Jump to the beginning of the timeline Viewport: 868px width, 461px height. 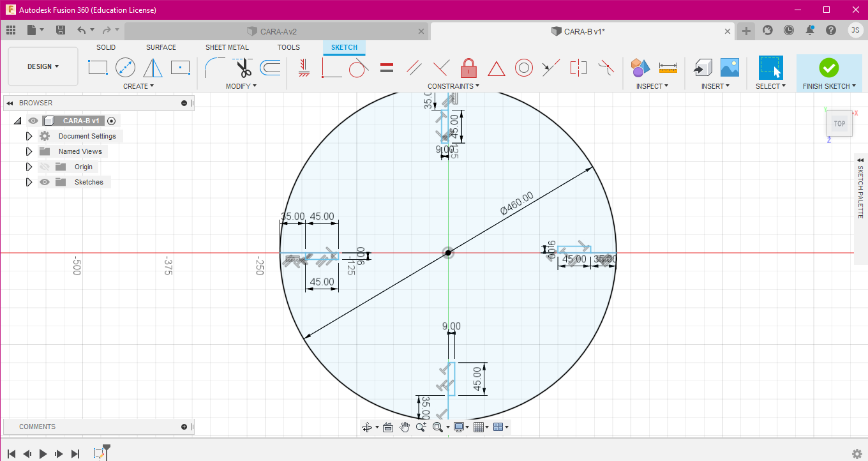pos(11,454)
